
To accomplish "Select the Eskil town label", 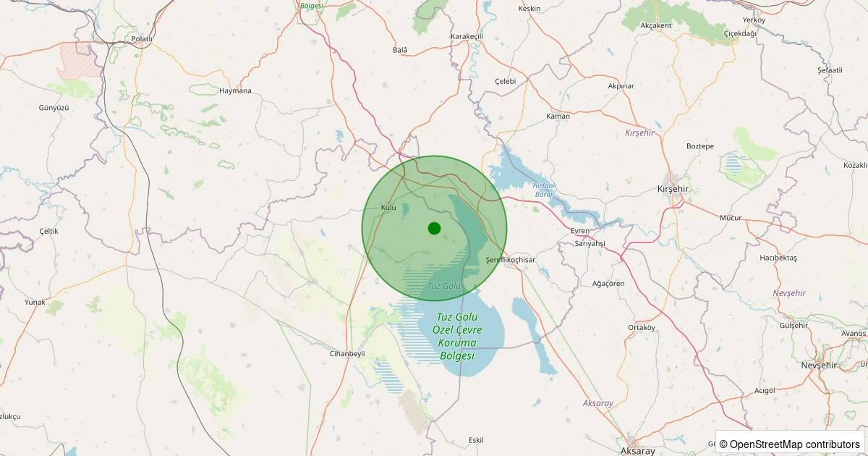I will pyautogui.click(x=476, y=440).
